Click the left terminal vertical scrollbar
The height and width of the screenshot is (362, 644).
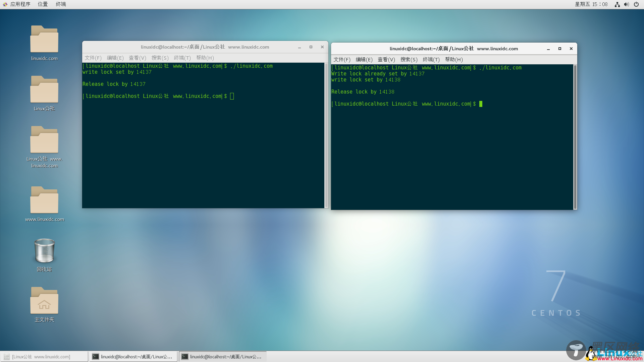pos(326,135)
